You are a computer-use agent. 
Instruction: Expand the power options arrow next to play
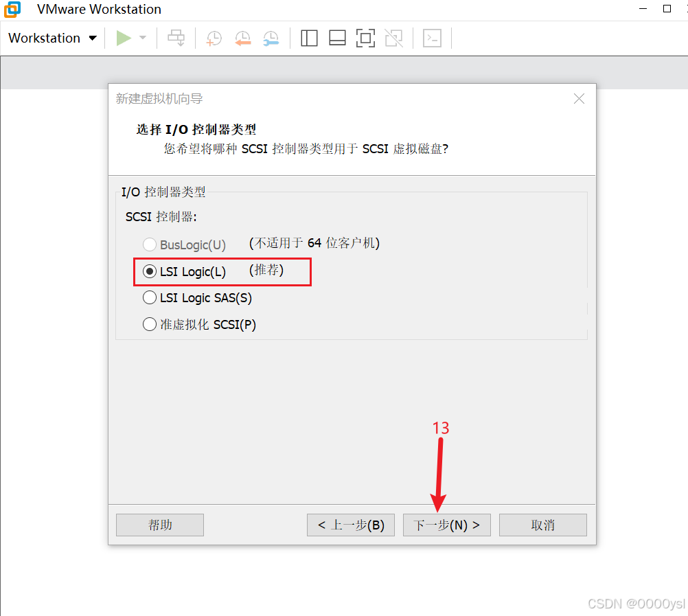(x=143, y=38)
